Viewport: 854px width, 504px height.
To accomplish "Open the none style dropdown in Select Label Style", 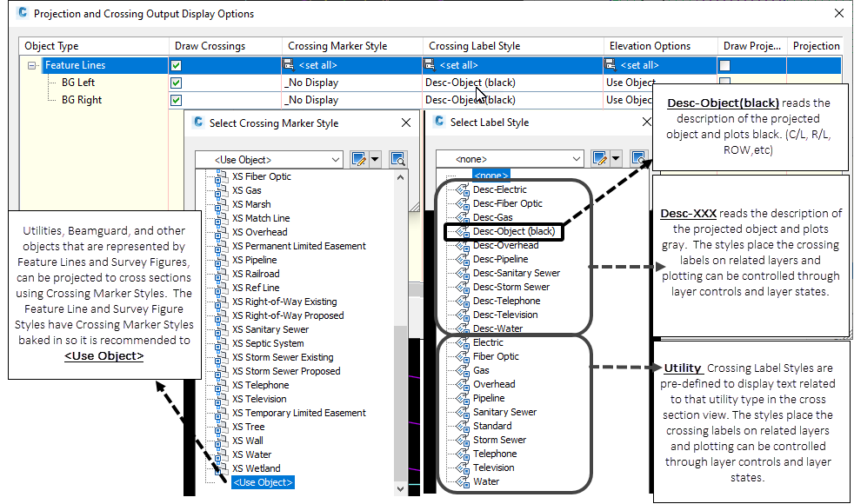I will (x=509, y=159).
